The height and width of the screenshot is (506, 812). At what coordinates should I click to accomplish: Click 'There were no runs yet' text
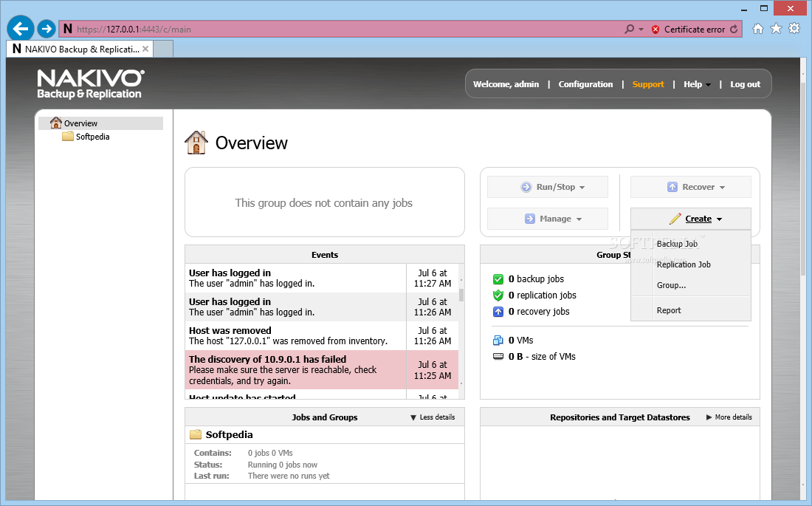point(289,476)
